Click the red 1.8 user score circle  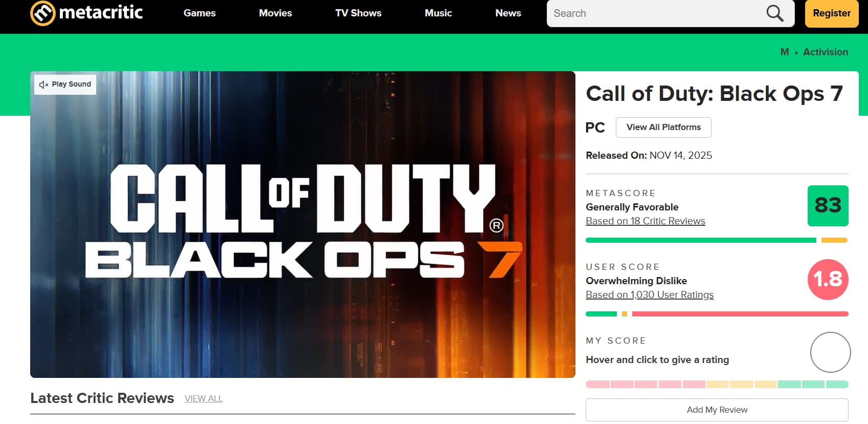click(x=828, y=280)
